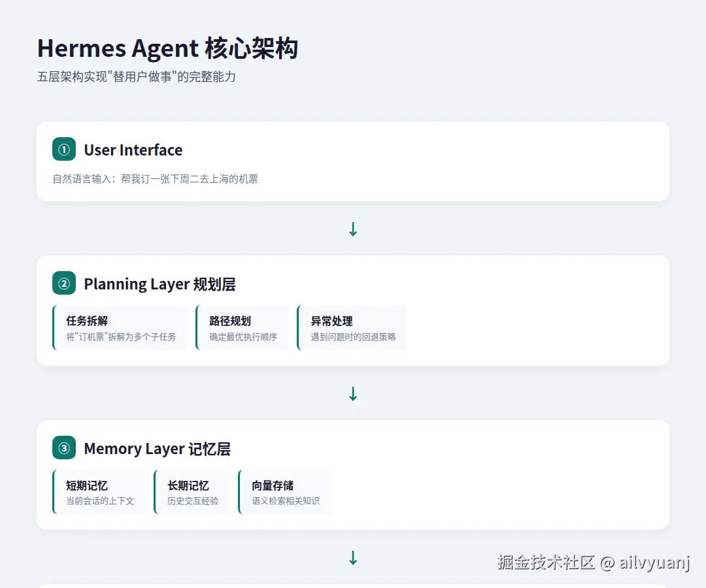706x588 pixels.
Task: Click the number 3 circle icon
Action: pyautogui.click(x=64, y=448)
